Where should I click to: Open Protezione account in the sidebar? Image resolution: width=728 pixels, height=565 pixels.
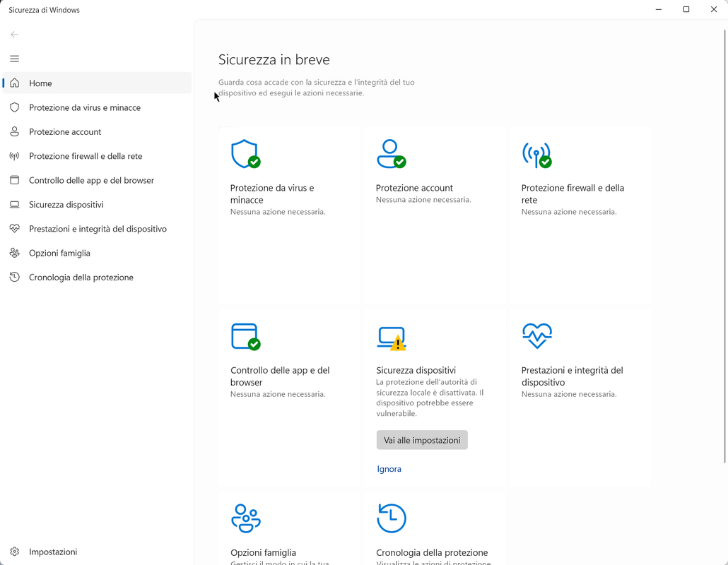tap(97, 132)
